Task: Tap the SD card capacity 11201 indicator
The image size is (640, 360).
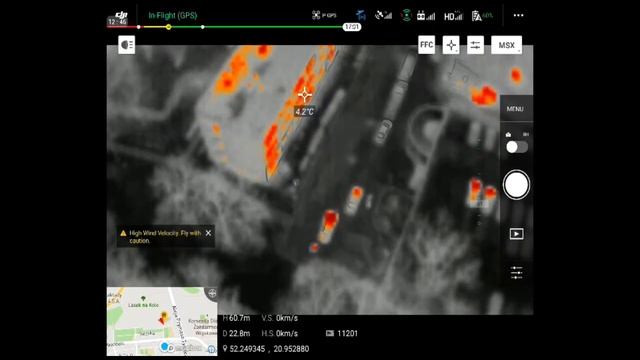Action: (x=342, y=333)
